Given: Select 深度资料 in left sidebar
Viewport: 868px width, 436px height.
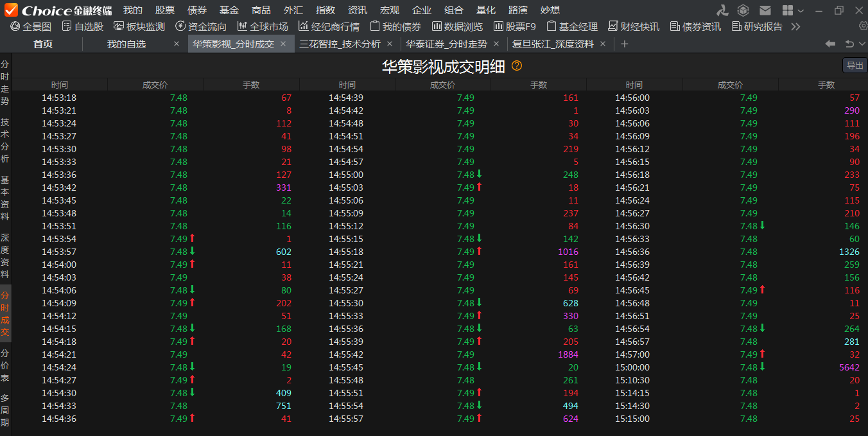Looking at the screenshot, I should pyautogui.click(x=5, y=256).
